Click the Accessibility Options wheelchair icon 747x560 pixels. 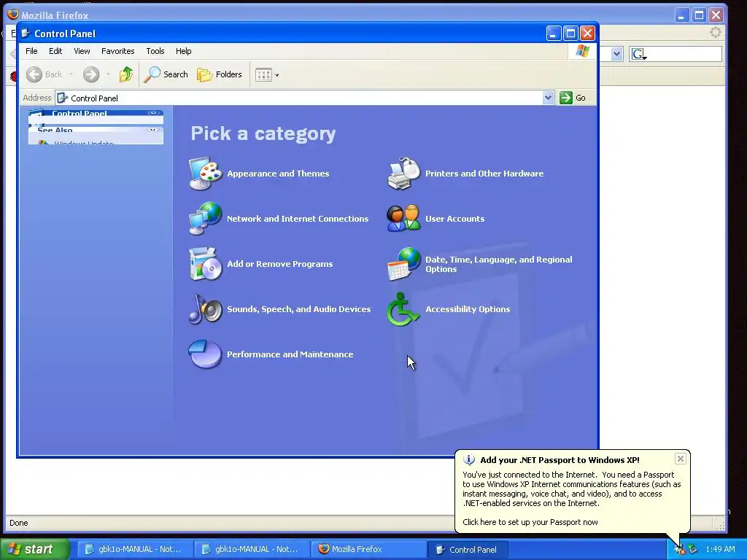403,309
